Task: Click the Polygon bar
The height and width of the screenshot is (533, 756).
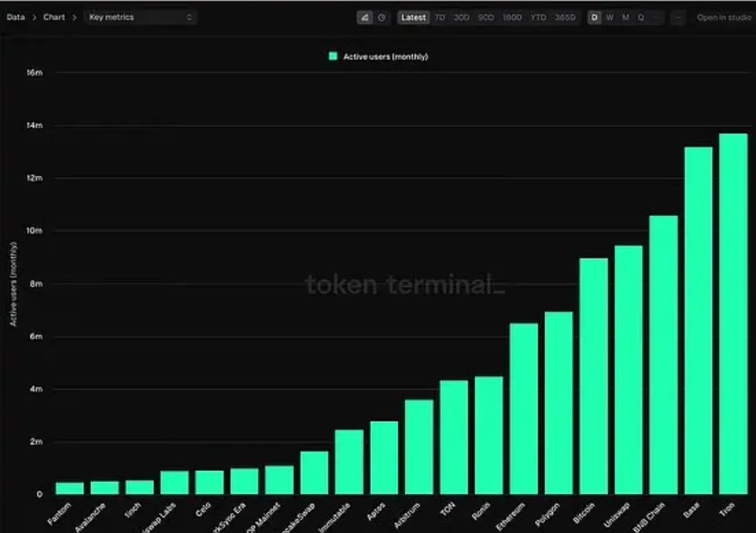Action: 559,403
